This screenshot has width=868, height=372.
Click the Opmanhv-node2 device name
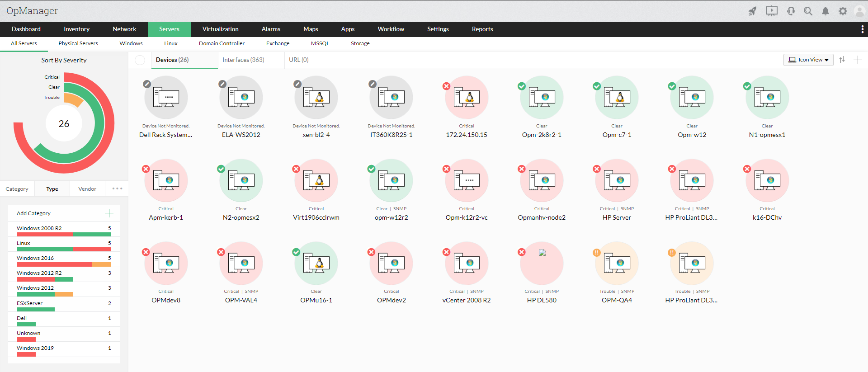click(x=542, y=217)
